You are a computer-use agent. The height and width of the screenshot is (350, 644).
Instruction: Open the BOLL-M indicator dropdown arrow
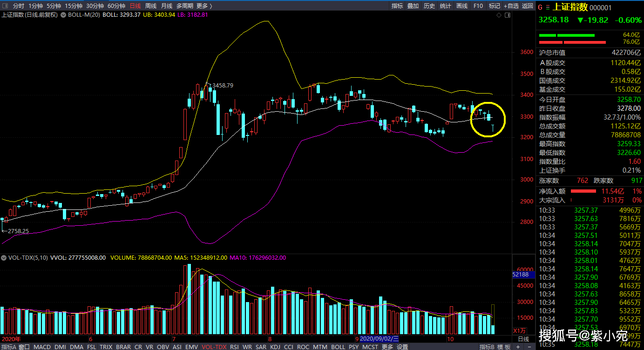(63, 15)
